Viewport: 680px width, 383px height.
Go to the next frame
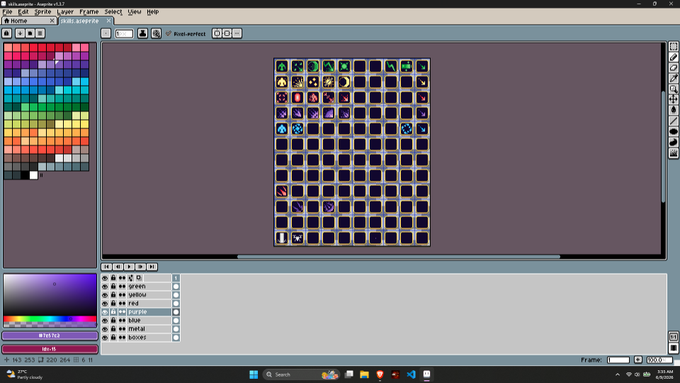141,267
